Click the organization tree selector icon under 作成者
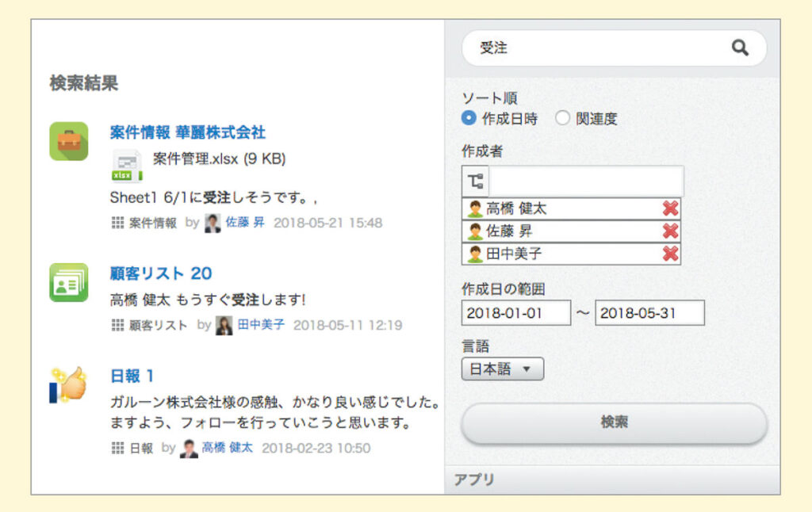This screenshot has height=512, width=812. coord(473,181)
